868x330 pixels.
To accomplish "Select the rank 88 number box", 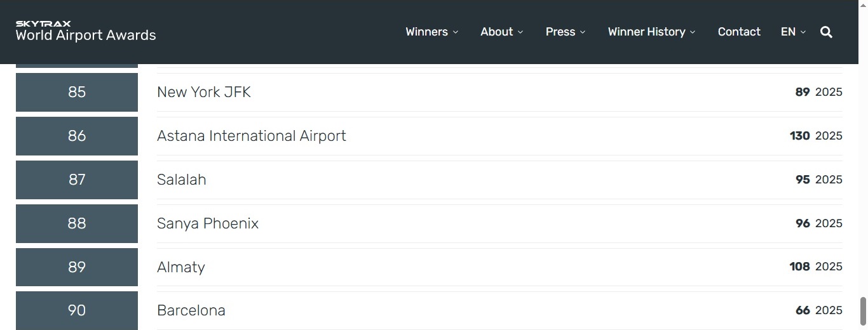I will click(x=77, y=223).
